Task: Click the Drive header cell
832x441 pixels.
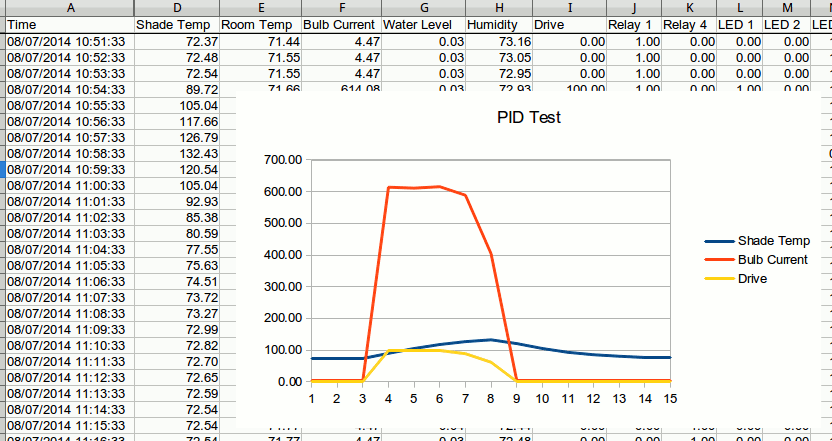Action: [570, 25]
